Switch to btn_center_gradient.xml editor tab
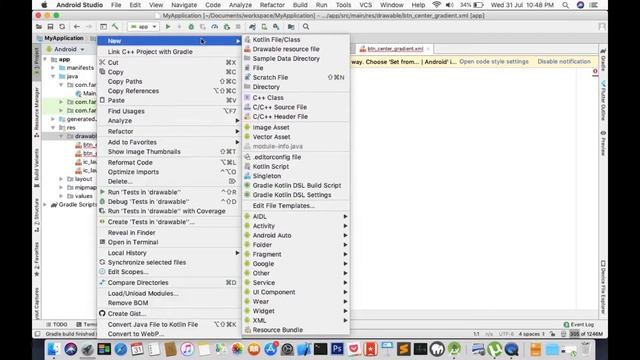 [395, 49]
